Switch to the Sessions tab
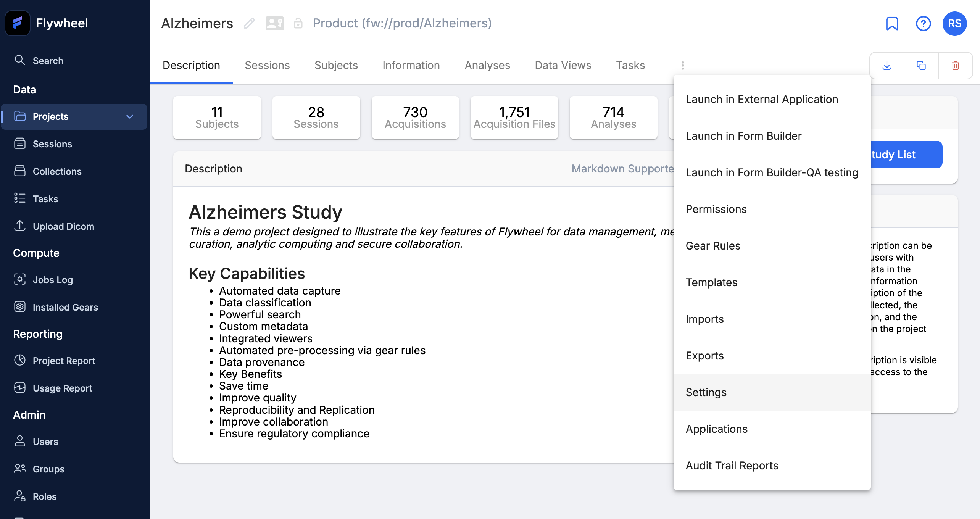980x519 pixels. click(x=267, y=65)
